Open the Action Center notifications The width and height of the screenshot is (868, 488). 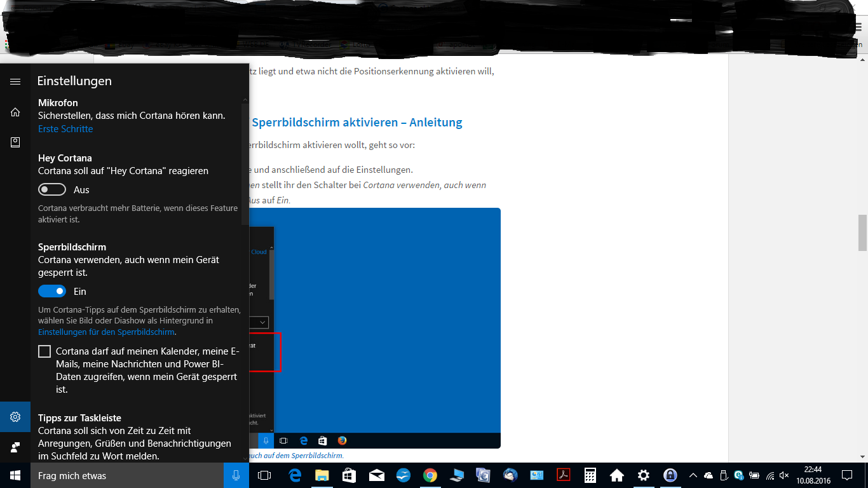point(847,475)
